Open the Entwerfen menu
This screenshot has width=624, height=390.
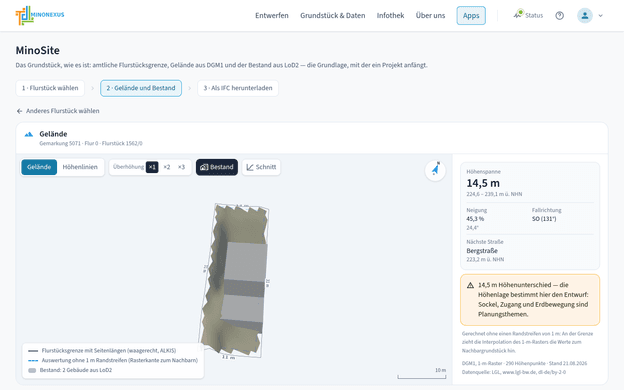(272, 16)
